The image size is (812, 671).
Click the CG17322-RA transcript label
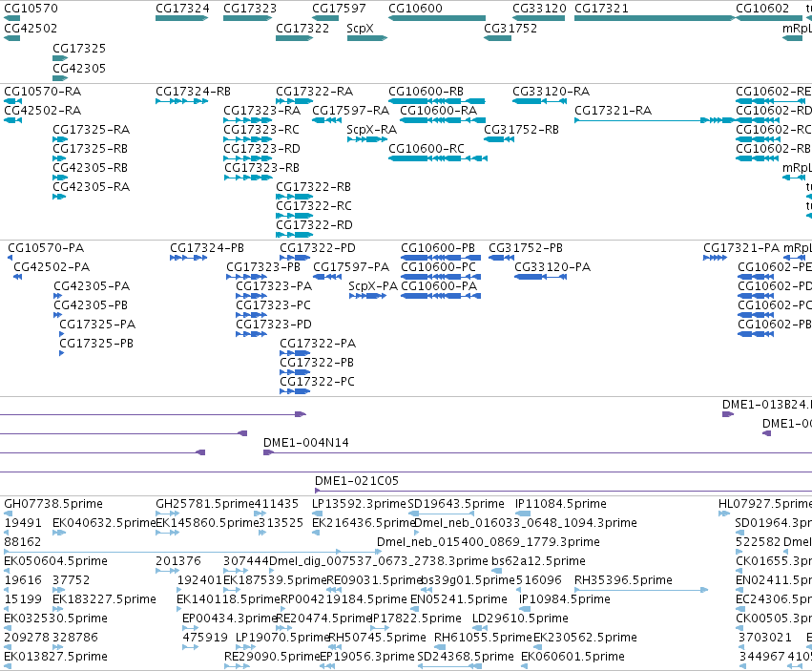click(x=314, y=92)
